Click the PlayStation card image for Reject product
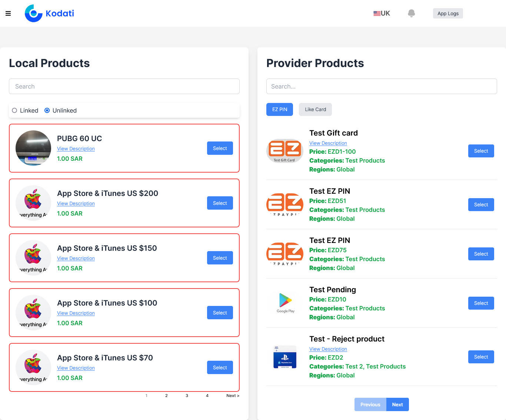Screen dimensions: 506x420 285,357
